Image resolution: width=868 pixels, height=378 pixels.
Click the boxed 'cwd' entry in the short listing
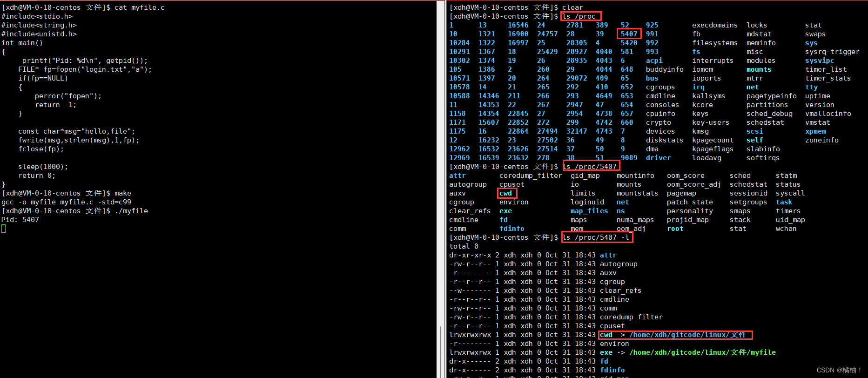(506, 193)
